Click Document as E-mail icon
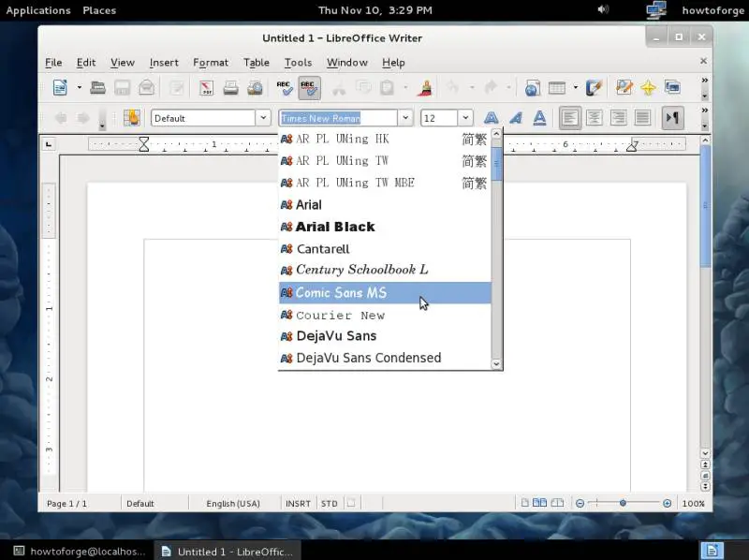The image size is (749, 560). [x=147, y=87]
